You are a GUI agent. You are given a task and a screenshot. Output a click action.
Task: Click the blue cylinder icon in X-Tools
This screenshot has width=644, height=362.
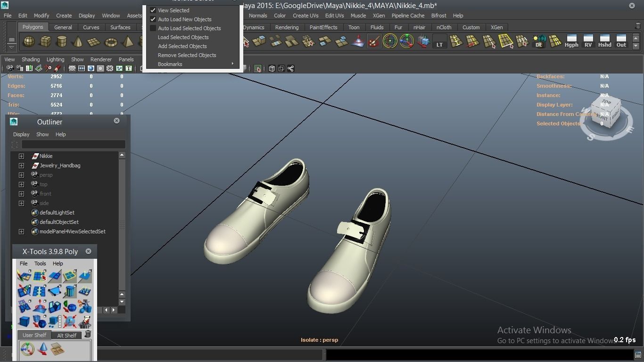coord(70,291)
